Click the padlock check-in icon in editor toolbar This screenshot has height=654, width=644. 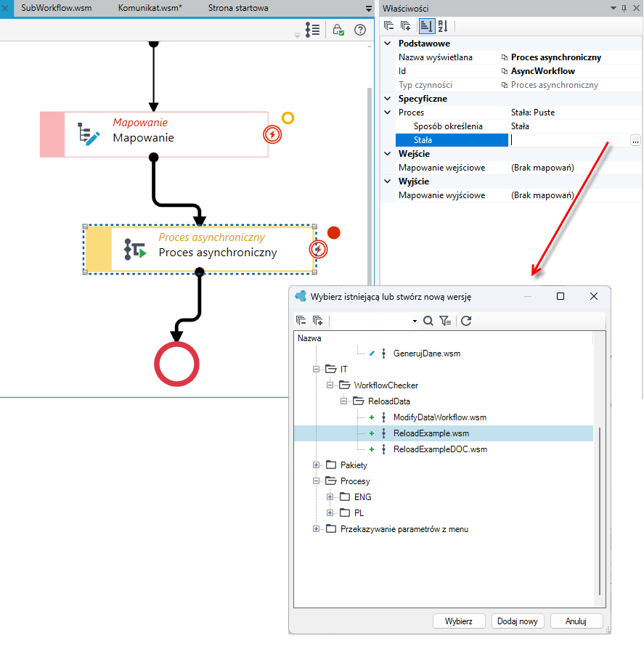pos(338,30)
